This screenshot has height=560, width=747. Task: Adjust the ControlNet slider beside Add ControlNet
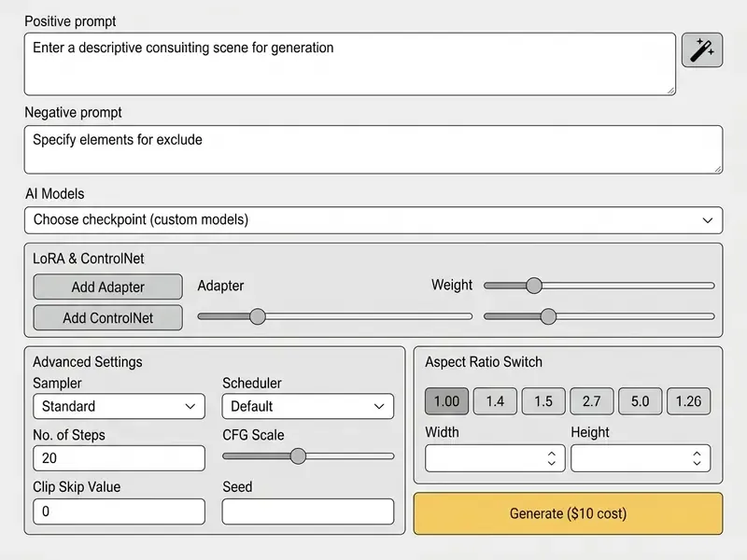pyautogui.click(x=334, y=316)
